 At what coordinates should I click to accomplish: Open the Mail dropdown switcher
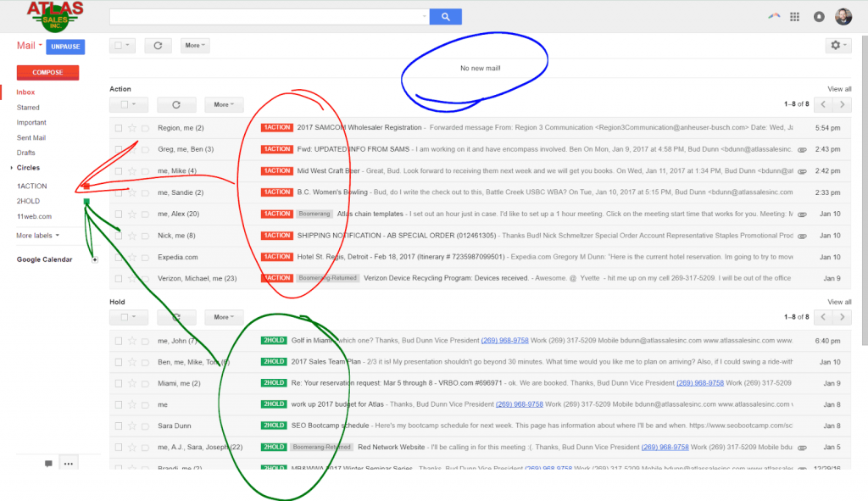click(x=30, y=46)
